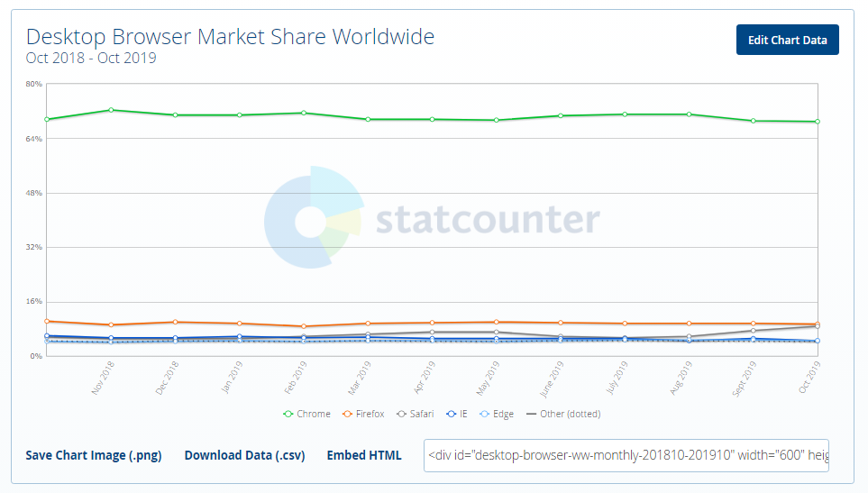Viewport: 868px width, 493px height.
Task: Click the statcounter pie logo watermark
Action: [314, 217]
